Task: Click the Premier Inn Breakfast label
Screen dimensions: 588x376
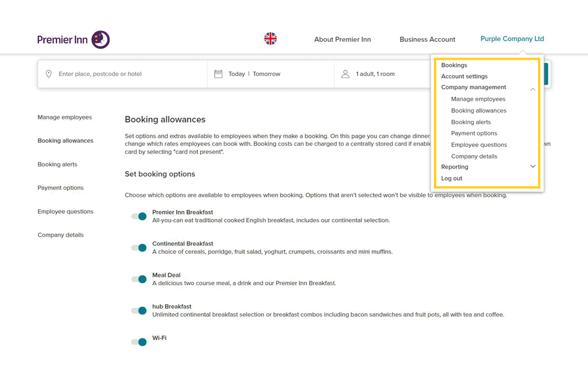Action: tap(183, 212)
